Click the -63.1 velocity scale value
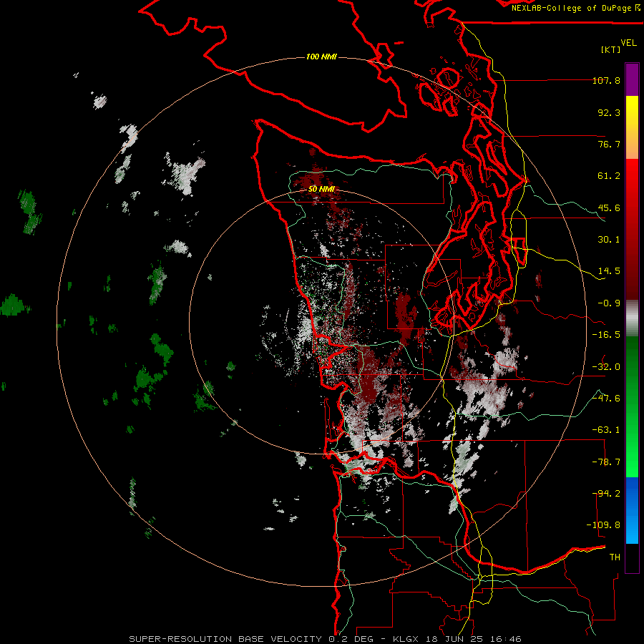 (606, 430)
